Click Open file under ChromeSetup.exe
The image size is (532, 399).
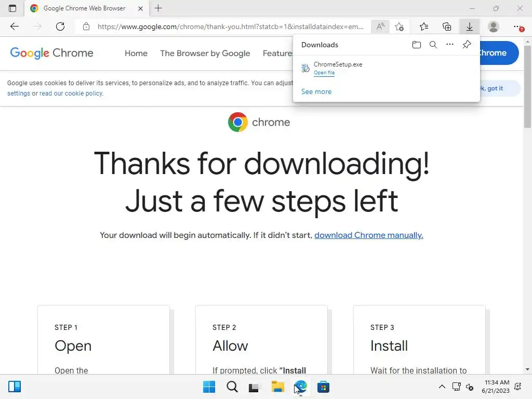pos(324,73)
